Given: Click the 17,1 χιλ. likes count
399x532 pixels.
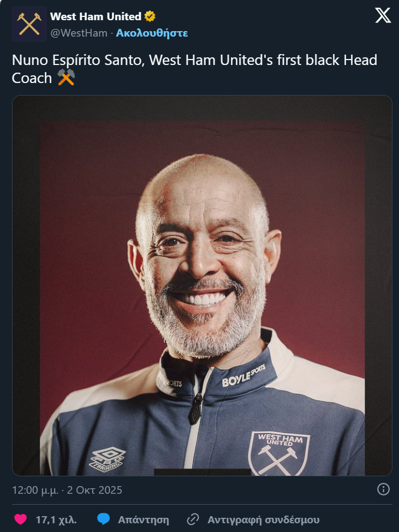Looking at the screenshot, I should point(56,520).
